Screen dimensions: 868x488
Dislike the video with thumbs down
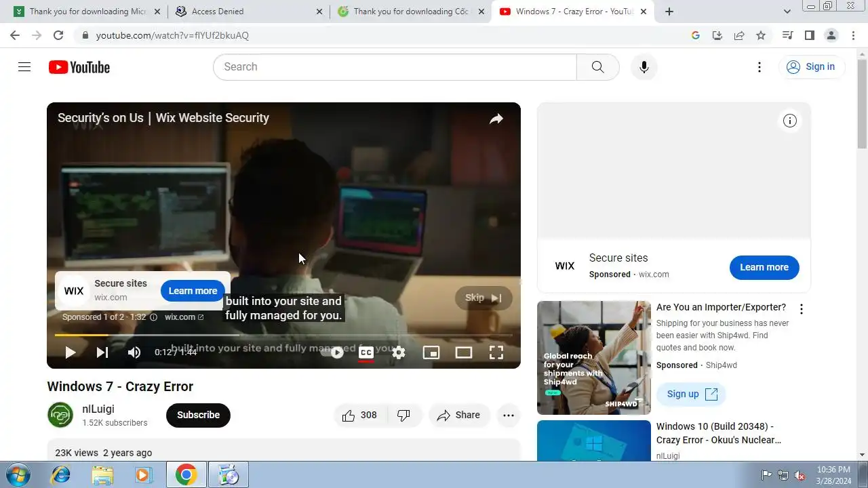click(x=404, y=415)
